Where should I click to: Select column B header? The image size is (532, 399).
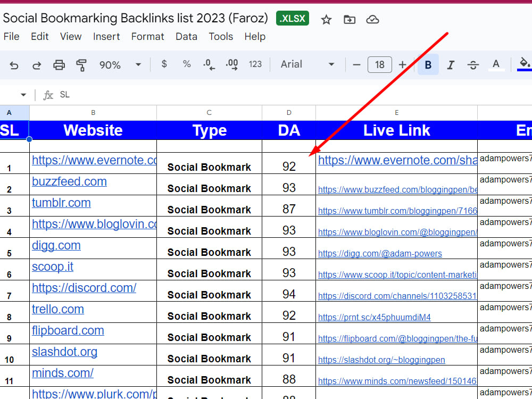(x=93, y=113)
